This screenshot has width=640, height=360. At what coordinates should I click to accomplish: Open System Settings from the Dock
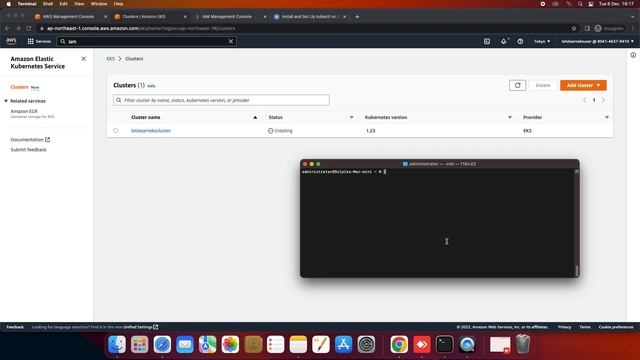tap(366, 344)
